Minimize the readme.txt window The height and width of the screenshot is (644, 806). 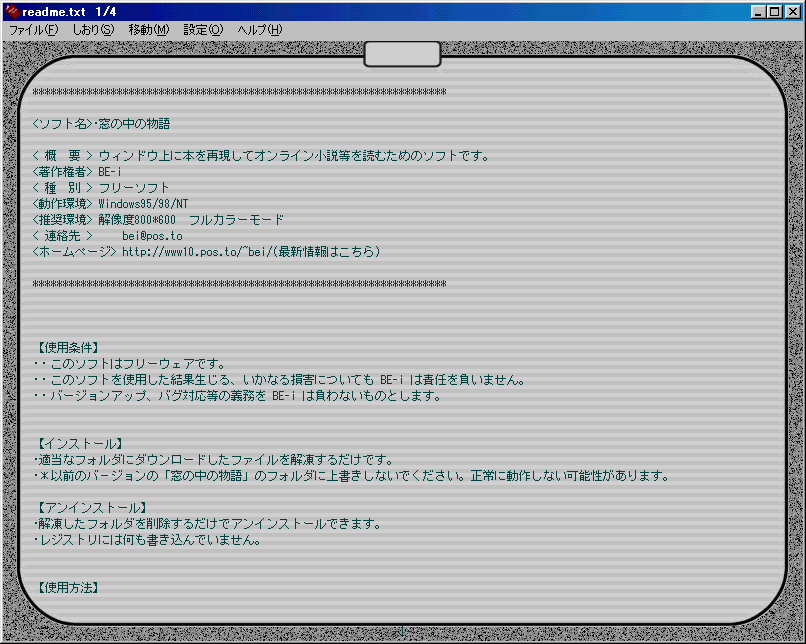[758, 12]
